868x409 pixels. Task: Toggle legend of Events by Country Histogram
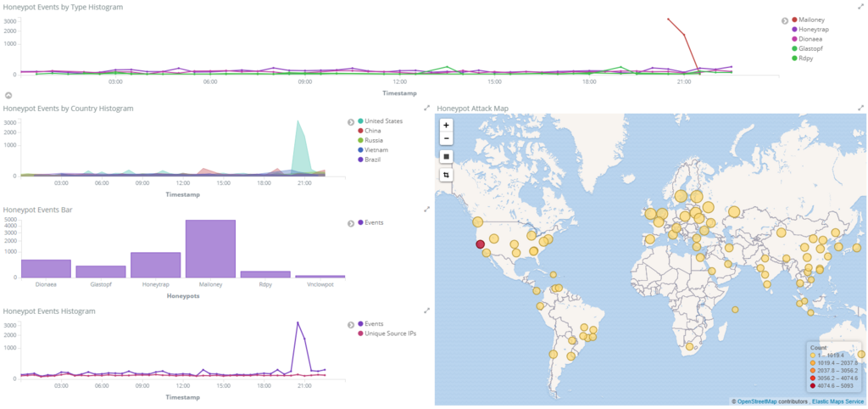click(350, 122)
